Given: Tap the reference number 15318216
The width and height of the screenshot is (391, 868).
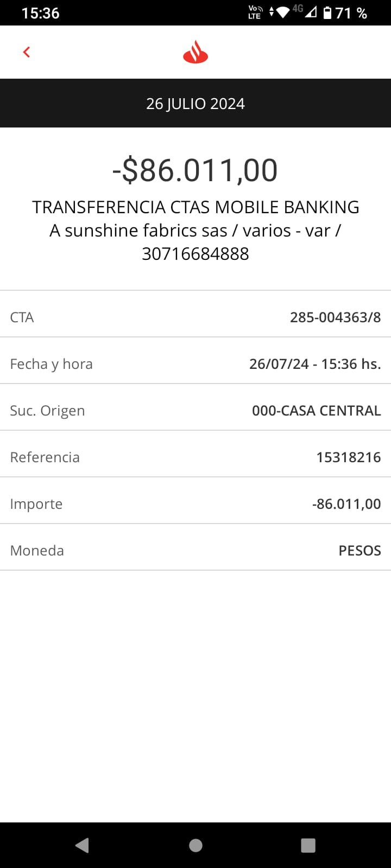Looking at the screenshot, I should (x=348, y=457).
